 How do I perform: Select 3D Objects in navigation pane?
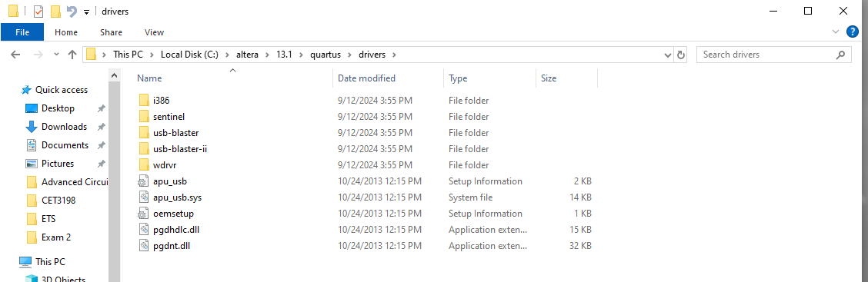(x=63, y=278)
